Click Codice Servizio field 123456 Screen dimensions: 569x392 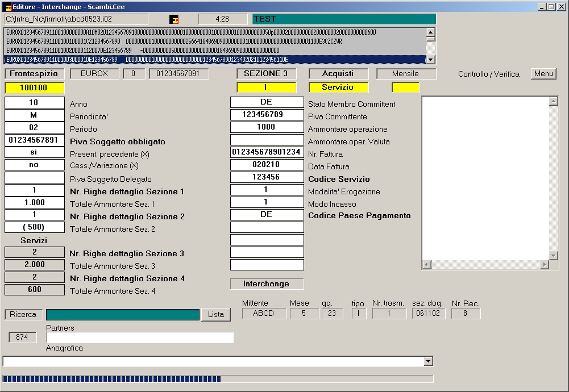click(x=267, y=177)
